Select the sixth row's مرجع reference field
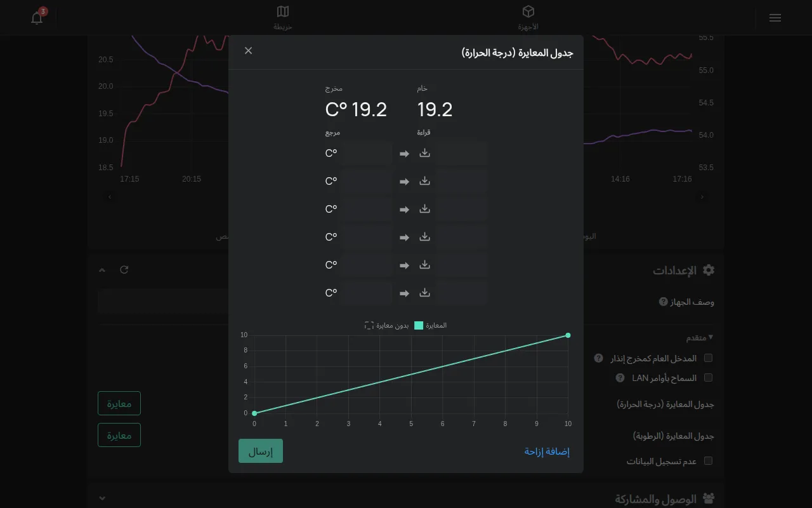This screenshot has height=508, width=812. click(x=365, y=293)
